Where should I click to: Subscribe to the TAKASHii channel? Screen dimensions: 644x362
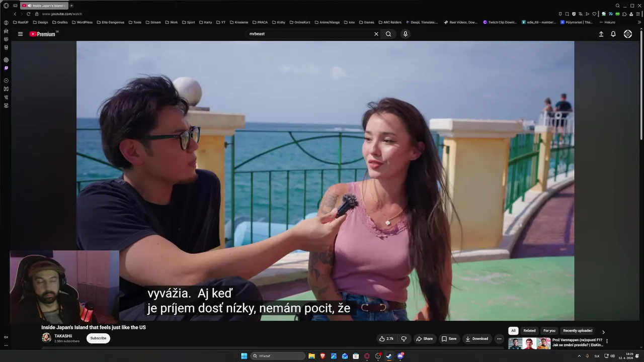(98, 338)
